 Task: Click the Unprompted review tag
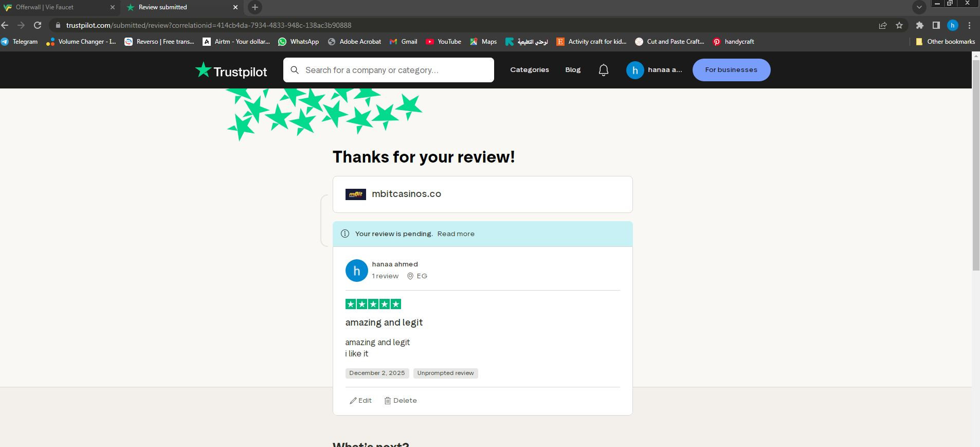446,373
